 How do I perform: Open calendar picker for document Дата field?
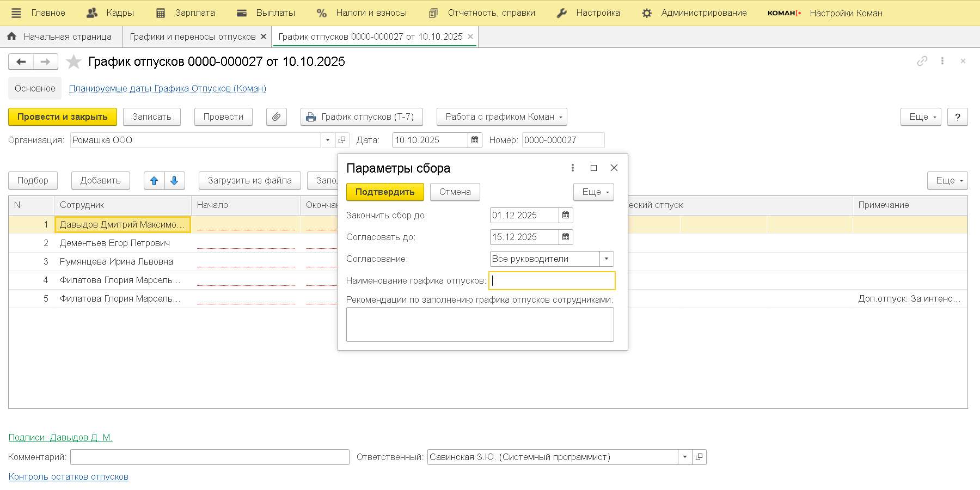tap(475, 140)
